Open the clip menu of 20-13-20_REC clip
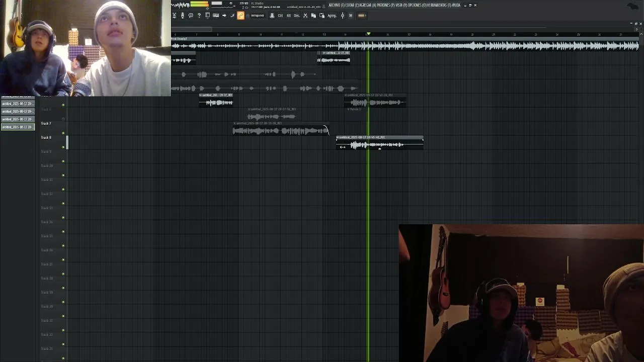The image size is (644, 362). point(235,123)
